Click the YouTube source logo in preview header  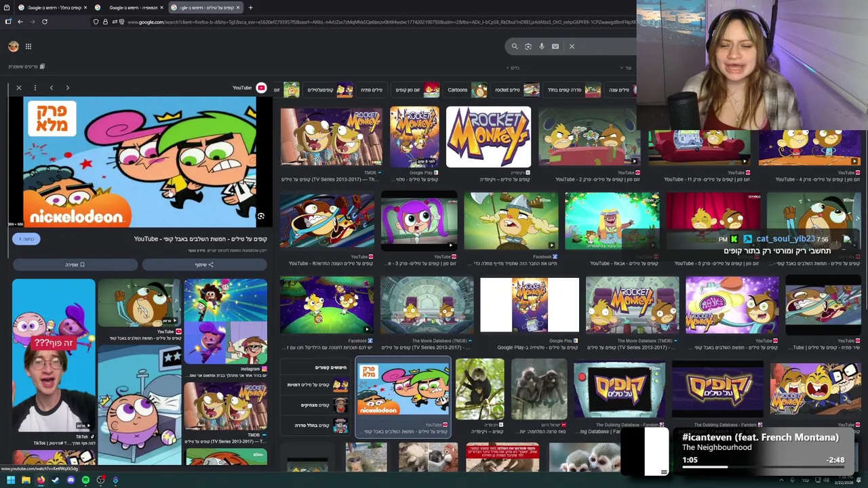point(261,87)
